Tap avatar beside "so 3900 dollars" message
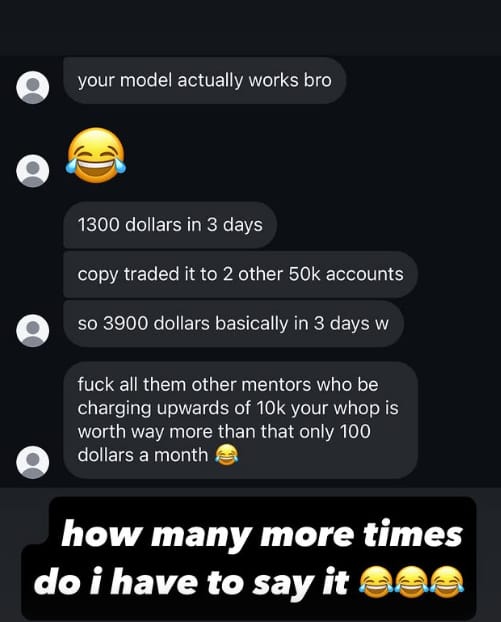Image resolution: width=501 pixels, height=622 pixels. (33, 330)
